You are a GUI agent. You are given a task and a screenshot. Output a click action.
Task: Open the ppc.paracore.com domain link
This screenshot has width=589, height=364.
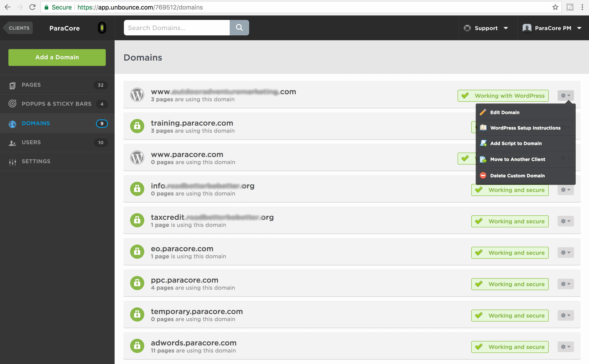(185, 280)
